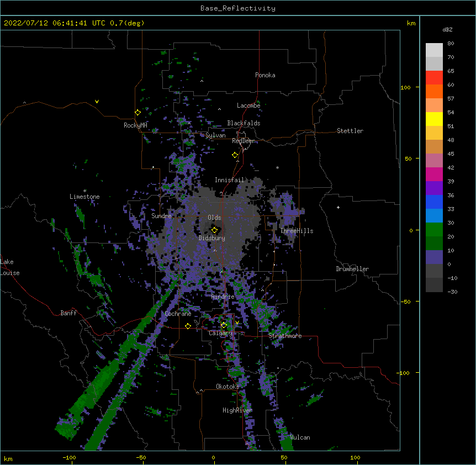The image size is (476, 465).
Task: Click the RedDeer city label
Action: coord(243,141)
